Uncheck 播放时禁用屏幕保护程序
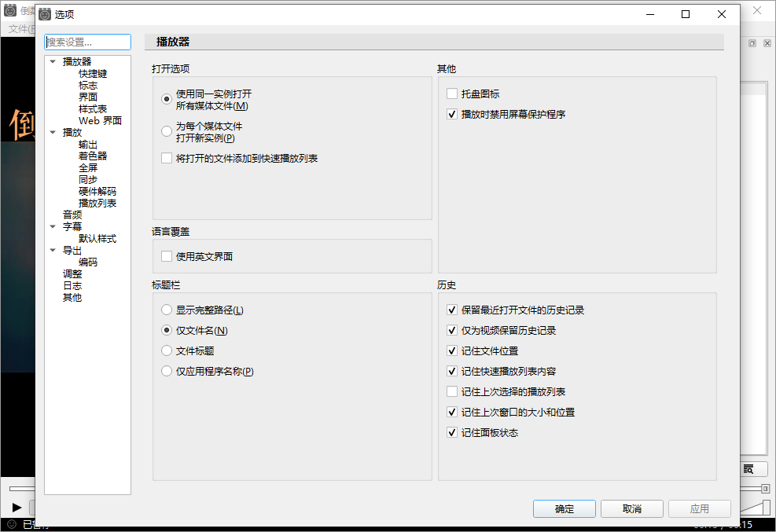The height and width of the screenshot is (532, 776). click(452, 114)
